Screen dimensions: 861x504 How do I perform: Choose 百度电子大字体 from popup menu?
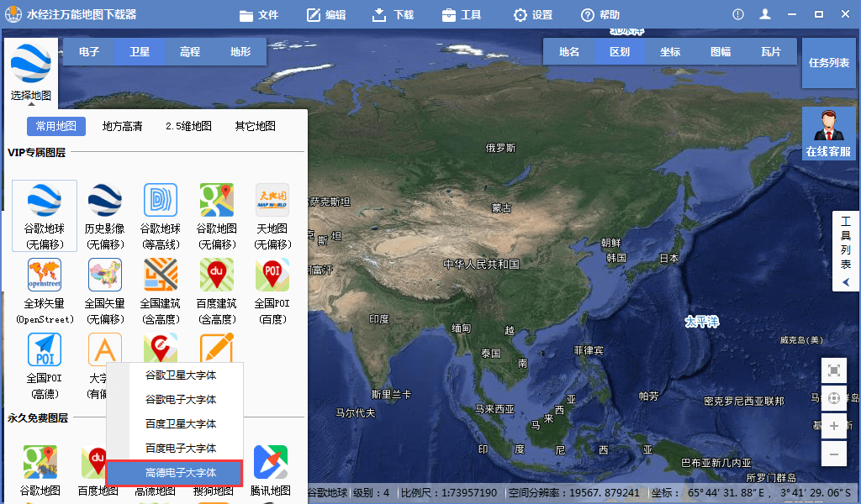pos(180,448)
